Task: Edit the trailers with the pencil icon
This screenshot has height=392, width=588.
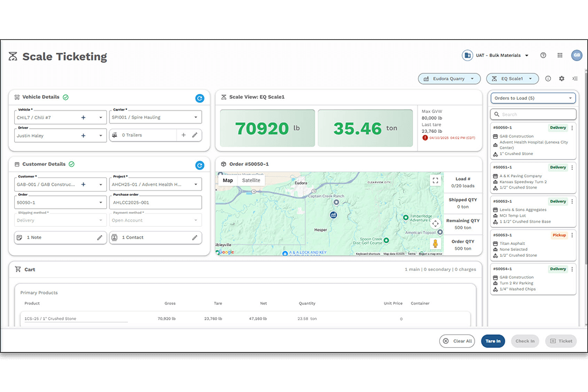Action: coord(195,135)
